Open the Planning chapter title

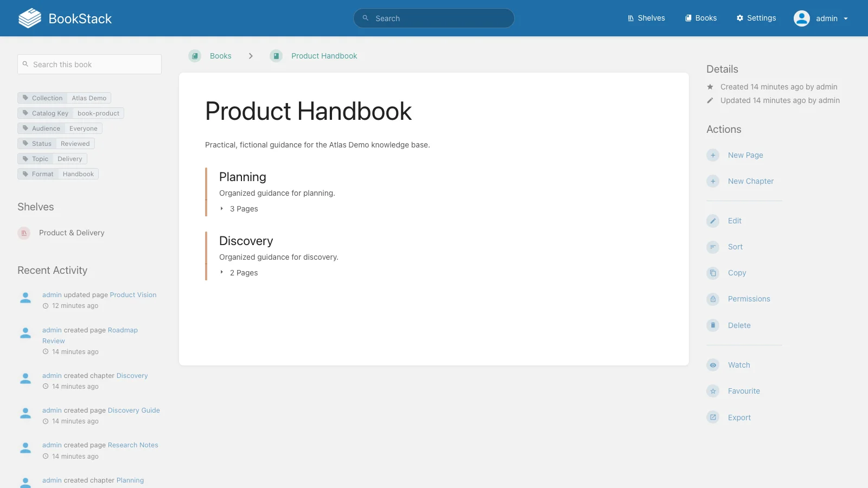242,177
